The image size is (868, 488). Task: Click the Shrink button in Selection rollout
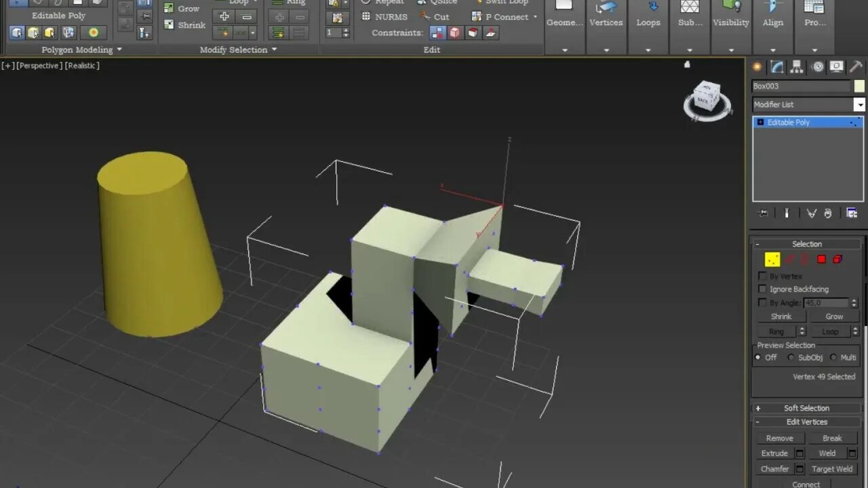[x=781, y=317]
